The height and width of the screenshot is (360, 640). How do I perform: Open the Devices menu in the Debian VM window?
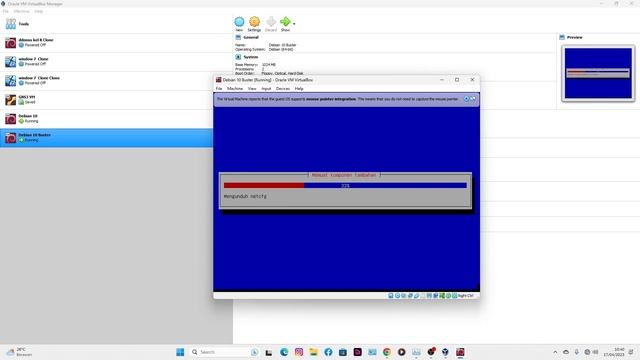click(282, 89)
